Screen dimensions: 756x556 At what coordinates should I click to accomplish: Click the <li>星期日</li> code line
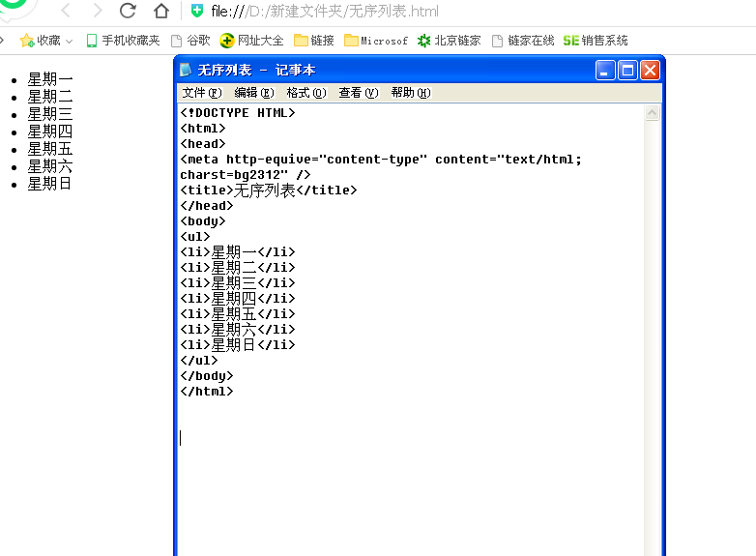point(238,344)
